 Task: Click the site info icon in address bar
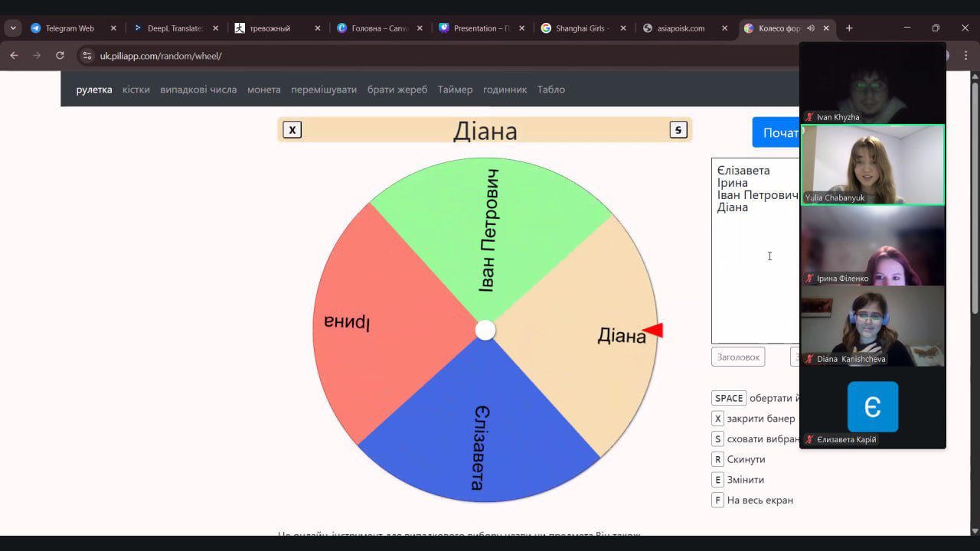[x=87, y=56]
